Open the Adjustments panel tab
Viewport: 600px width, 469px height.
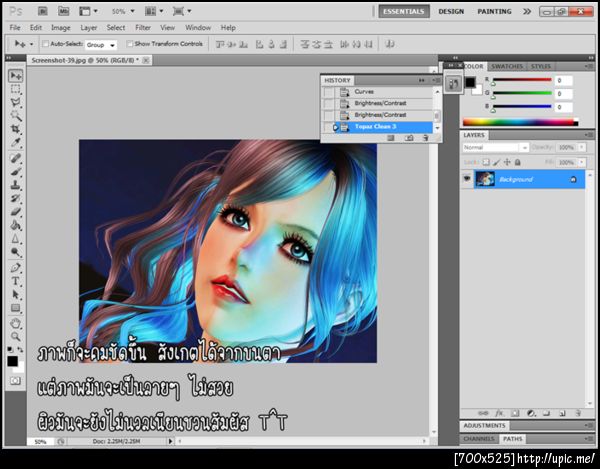(484, 425)
